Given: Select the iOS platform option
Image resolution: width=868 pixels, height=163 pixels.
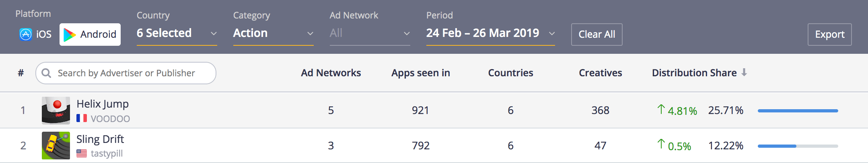Looking at the screenshot, I should 35,35.
